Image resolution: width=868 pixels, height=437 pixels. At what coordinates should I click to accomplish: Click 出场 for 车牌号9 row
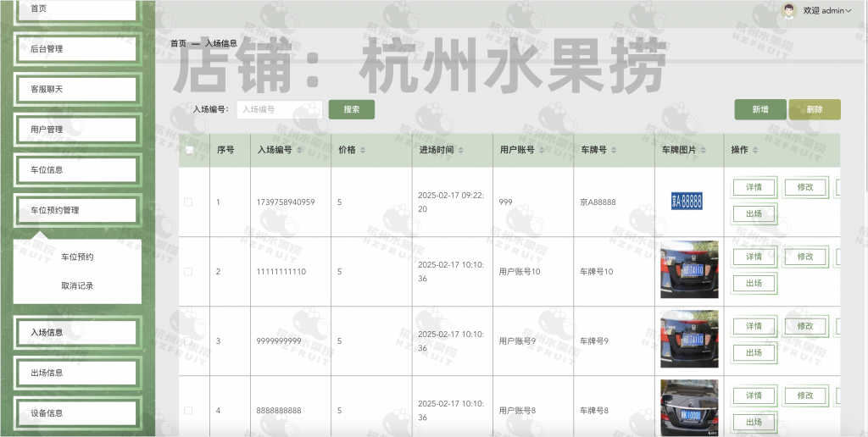(754, 352)
